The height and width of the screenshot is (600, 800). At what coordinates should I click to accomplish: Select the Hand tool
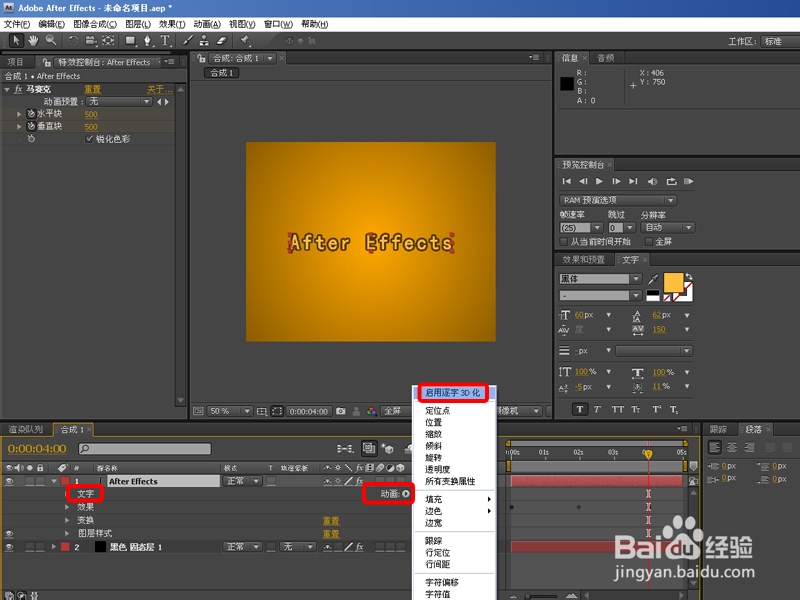(33, 40)
